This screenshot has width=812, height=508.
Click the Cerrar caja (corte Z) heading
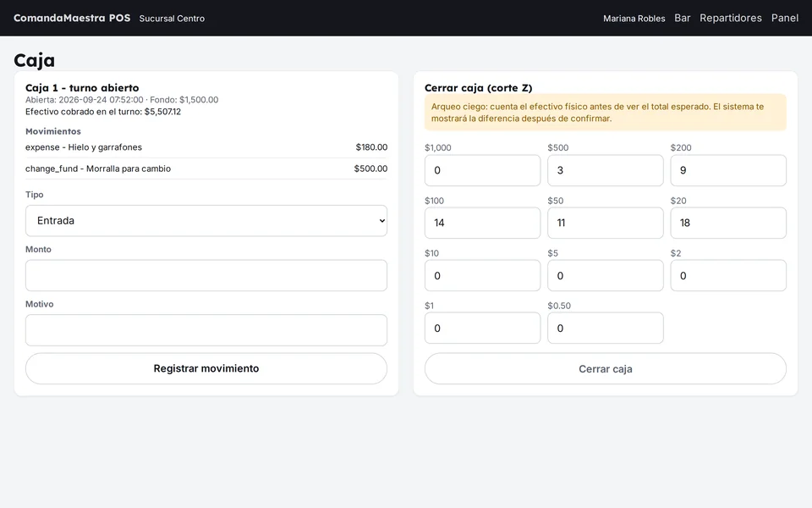(479, 87)
